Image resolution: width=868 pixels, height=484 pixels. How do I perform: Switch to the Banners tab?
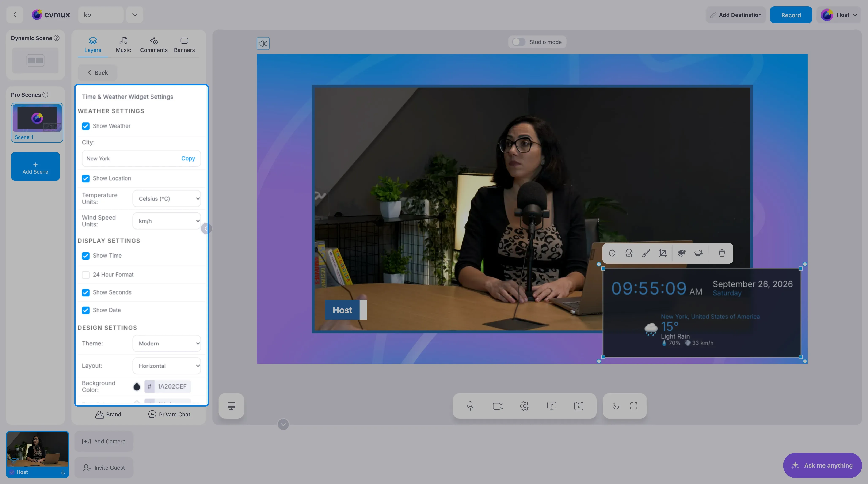[184, 45]
